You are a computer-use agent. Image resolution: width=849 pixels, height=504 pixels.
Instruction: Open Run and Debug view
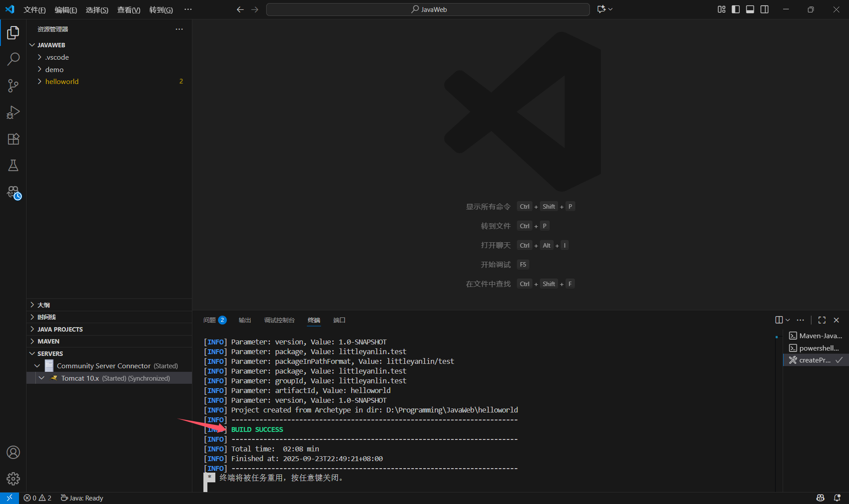[x=13, y=112]
